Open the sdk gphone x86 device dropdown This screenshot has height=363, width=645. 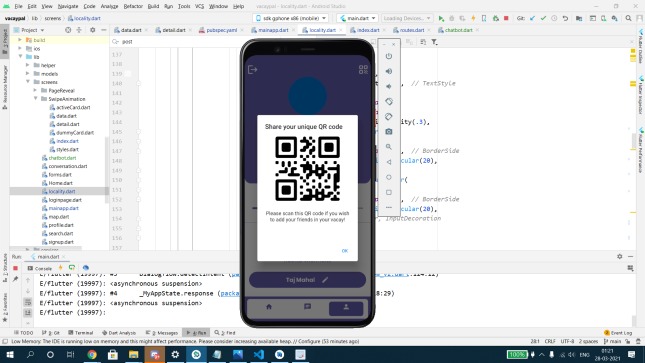pyautogui.click(x=290, y=19)
